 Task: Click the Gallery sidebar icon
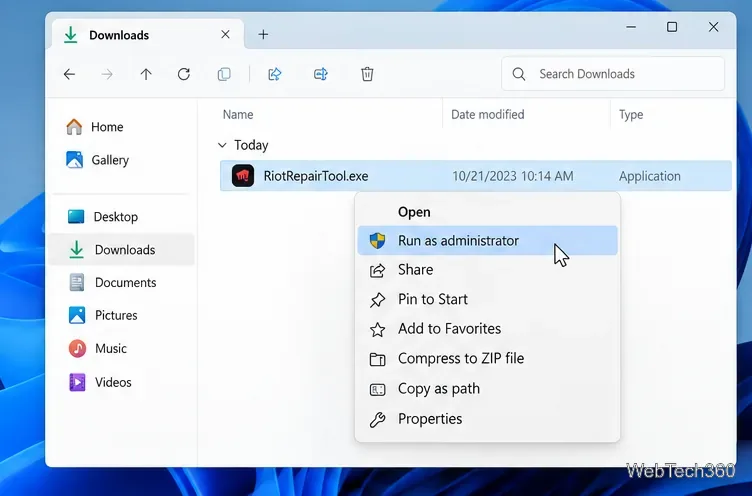pos(74,160)
